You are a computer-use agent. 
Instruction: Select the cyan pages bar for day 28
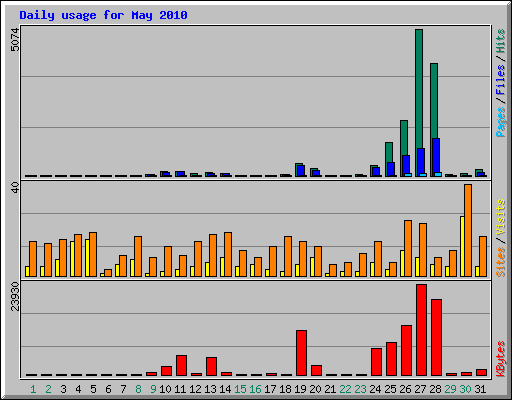click(438, 174)
